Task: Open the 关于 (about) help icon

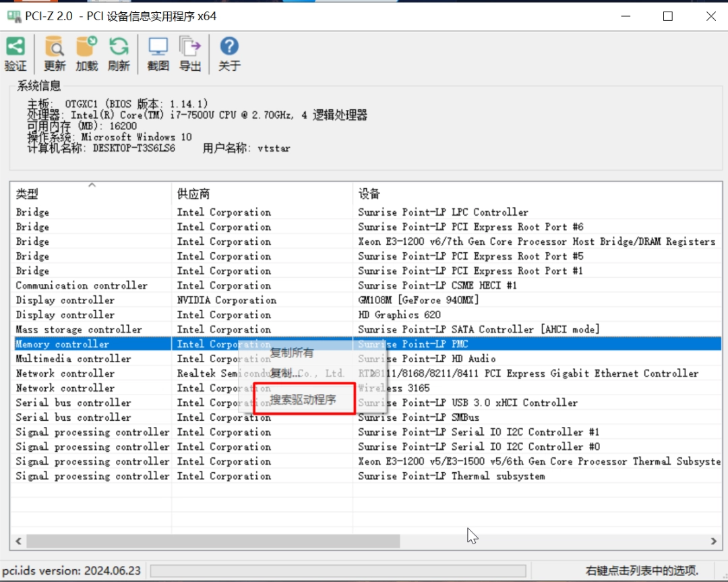Action: (229, 53)
